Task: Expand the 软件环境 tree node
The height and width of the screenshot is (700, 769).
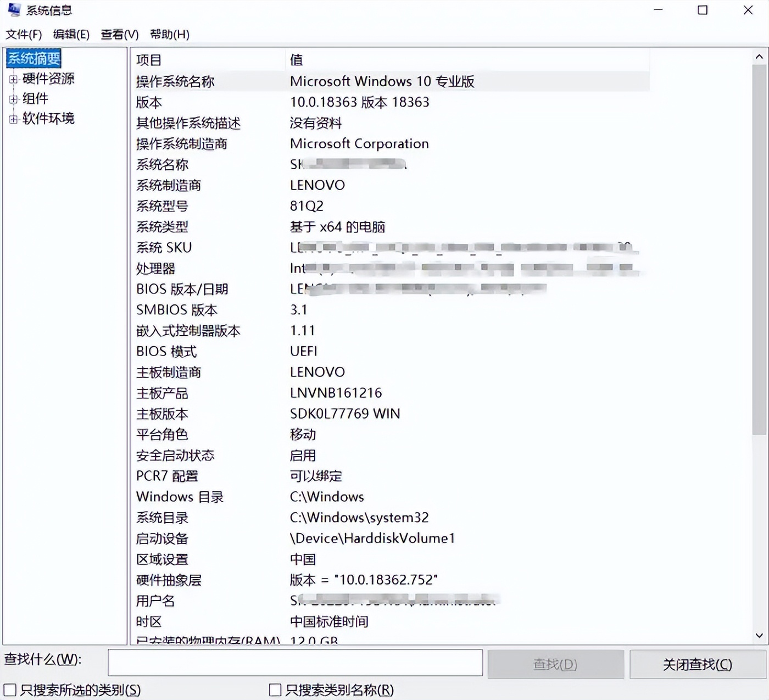Action: pos(13,119)
